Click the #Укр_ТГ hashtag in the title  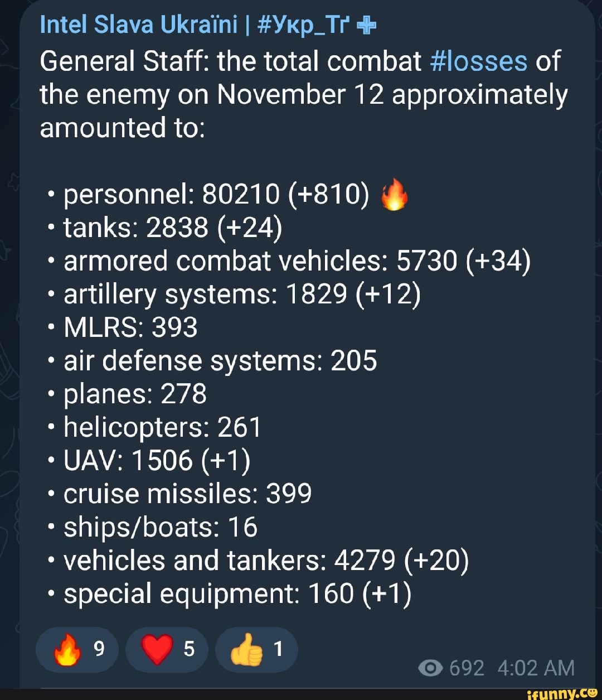tap(304, 25)
